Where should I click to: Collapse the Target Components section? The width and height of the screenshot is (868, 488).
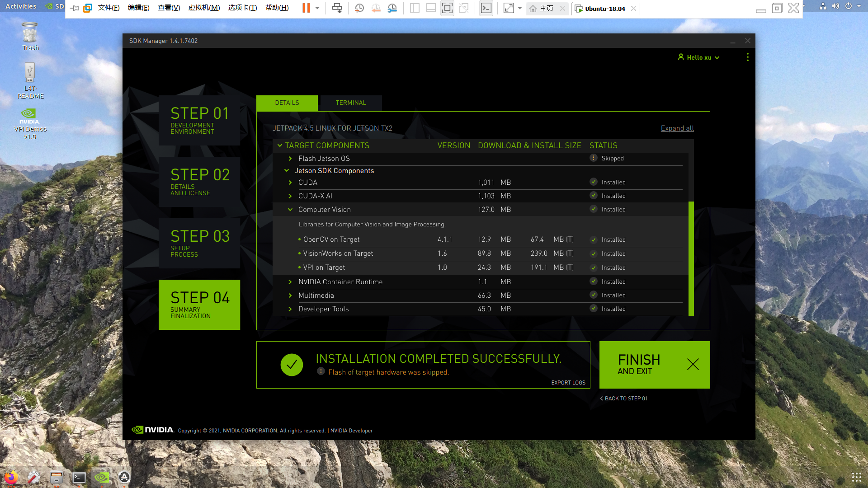coord(280,145)
